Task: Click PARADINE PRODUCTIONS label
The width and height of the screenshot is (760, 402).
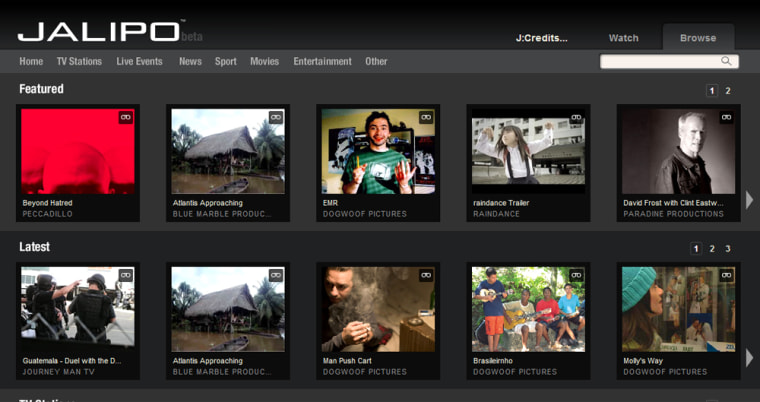Action: pyautogui.click(x=674, y=214)
